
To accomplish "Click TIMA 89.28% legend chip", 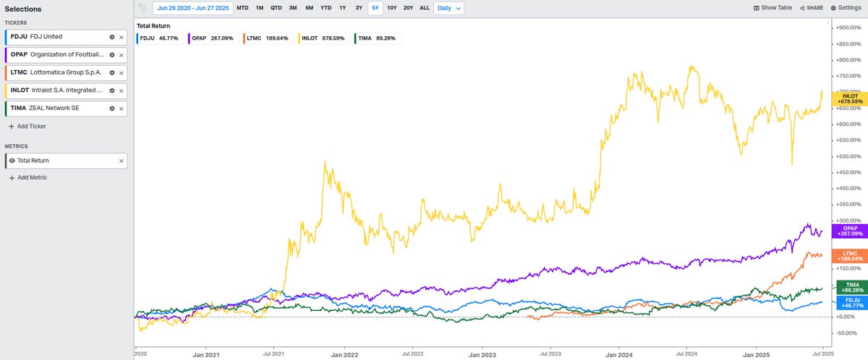I will pyautogui.click(x=376, y=38).
